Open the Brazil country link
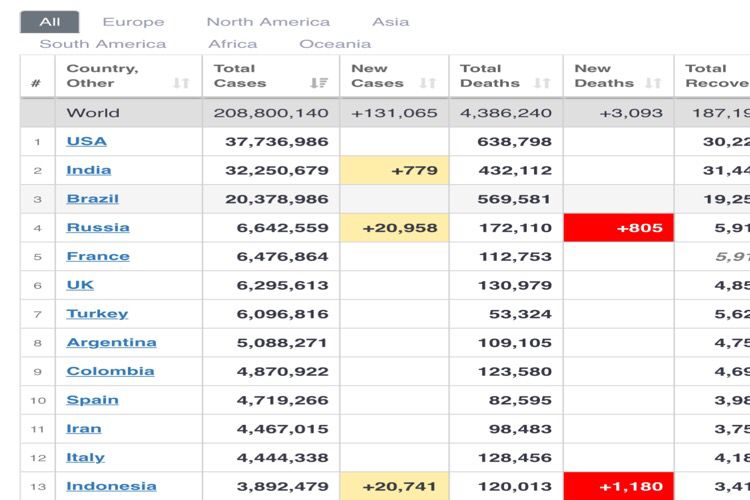 coord(93,199)
